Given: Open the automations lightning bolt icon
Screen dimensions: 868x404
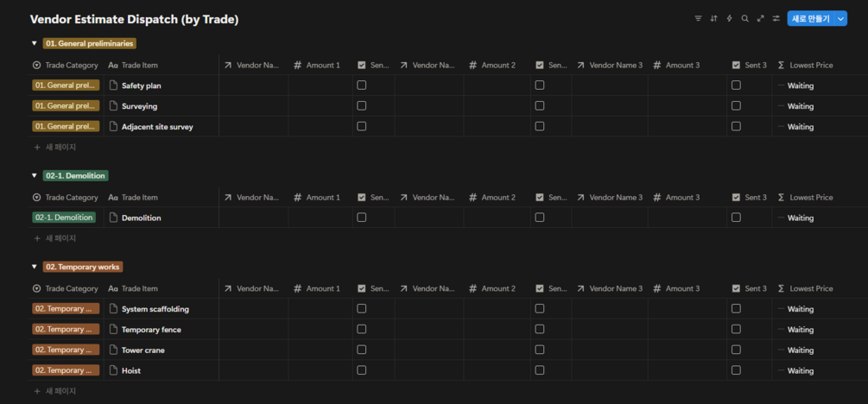Looking at the screenshot, I should click(729, 18).
